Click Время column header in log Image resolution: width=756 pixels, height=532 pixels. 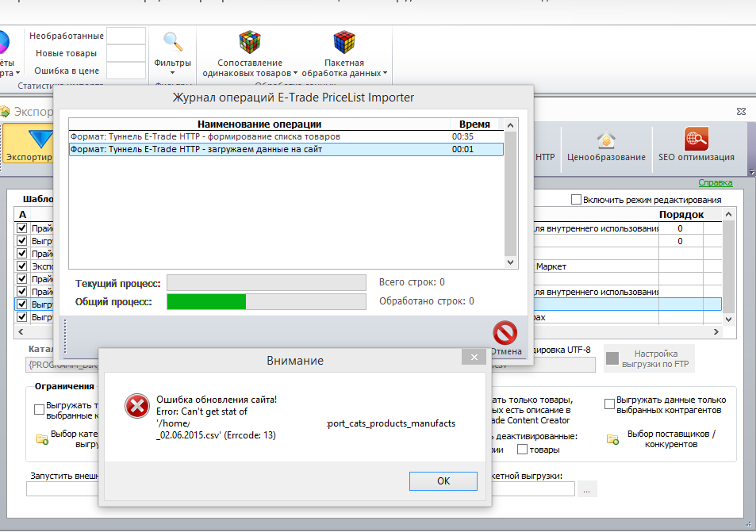(x=474, y=124)
